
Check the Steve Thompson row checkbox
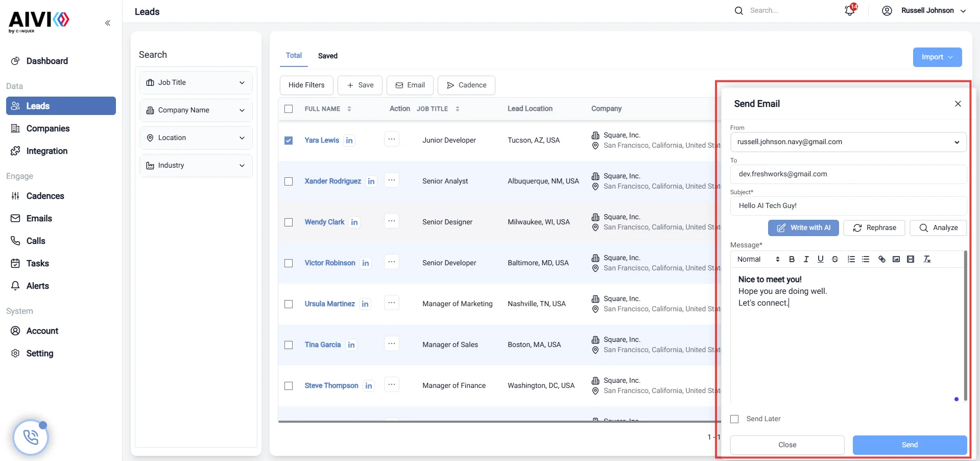click(x=289, y=386)
